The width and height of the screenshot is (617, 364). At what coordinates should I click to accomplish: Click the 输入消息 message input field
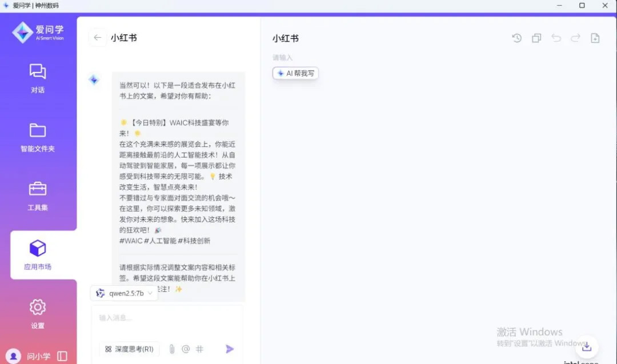pos(166,318)
